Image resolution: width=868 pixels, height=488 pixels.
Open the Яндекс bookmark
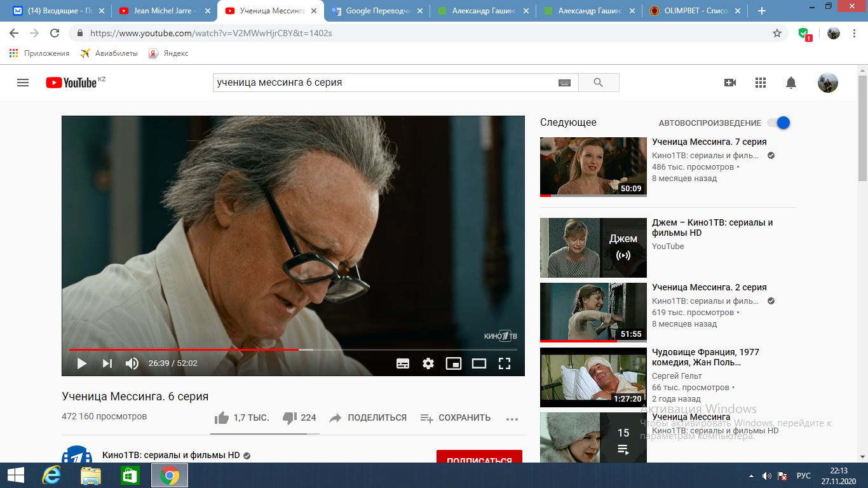pos(169,53)
